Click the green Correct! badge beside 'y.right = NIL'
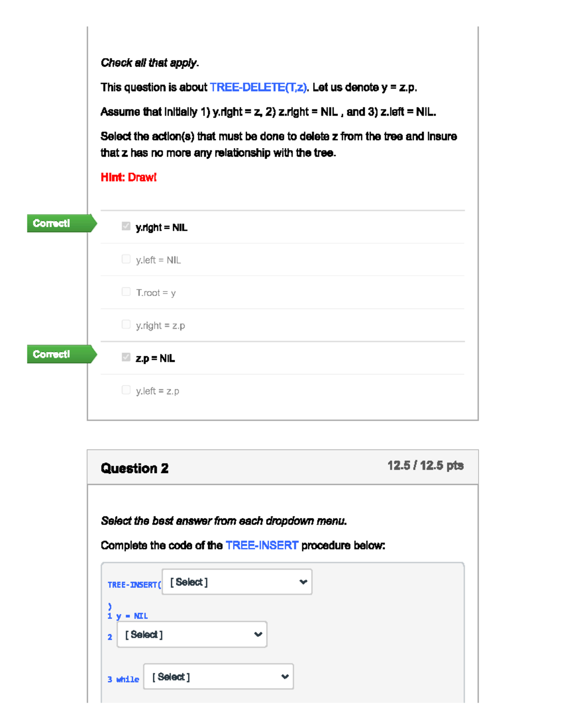This screenshot has height=728, width=563. [x=52, y=223]
